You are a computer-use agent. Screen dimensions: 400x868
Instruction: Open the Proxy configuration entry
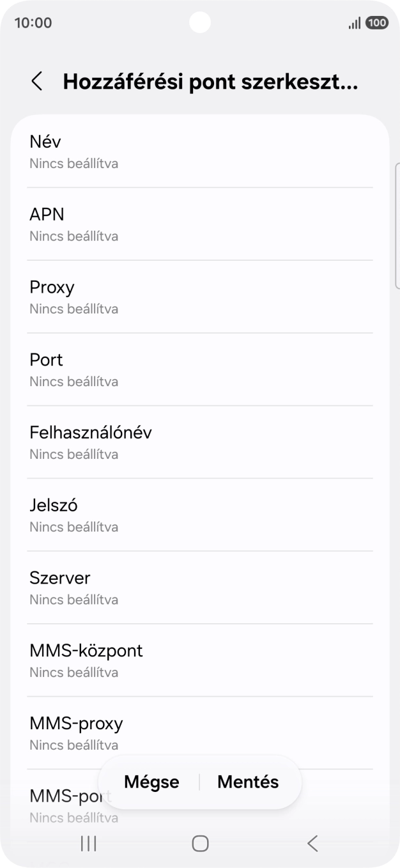[x=200, y=297]
